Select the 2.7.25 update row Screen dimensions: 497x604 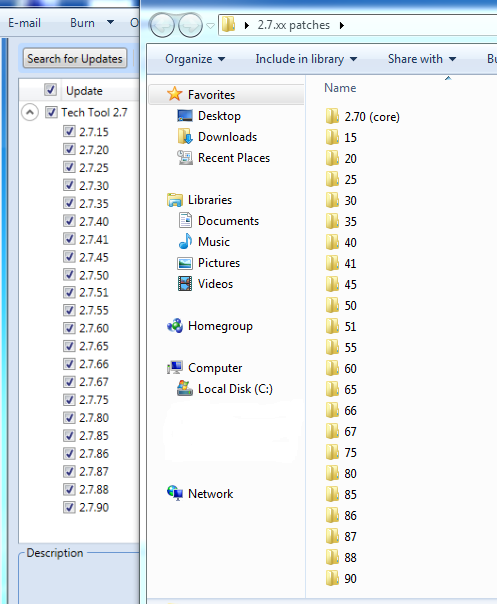tap(94, 168)
